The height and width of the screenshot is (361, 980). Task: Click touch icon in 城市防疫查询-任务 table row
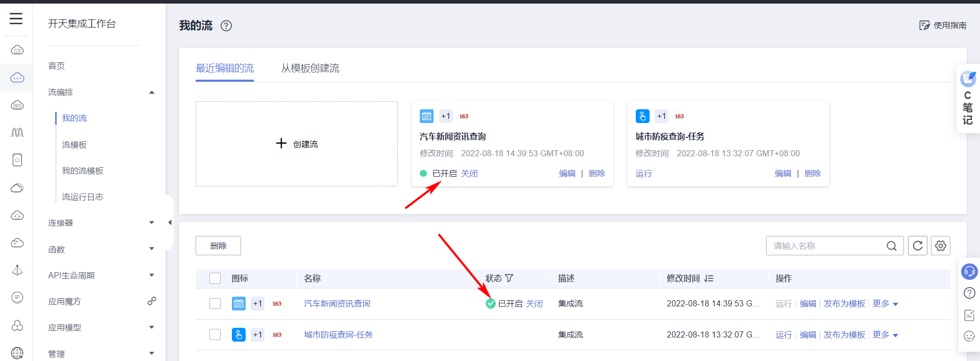coord(238,334)
